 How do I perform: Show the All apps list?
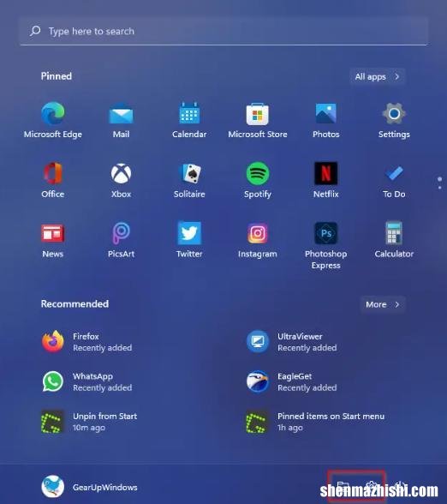(x=378, y=77)
